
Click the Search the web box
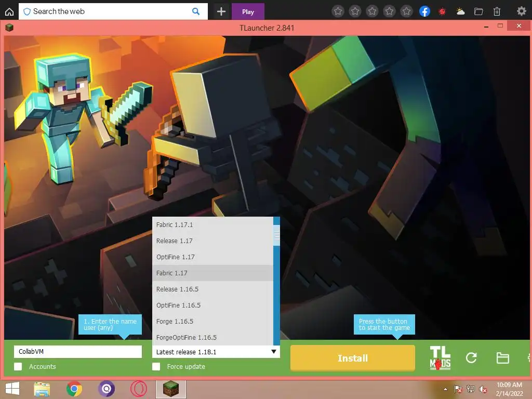[x=113, y=11]
